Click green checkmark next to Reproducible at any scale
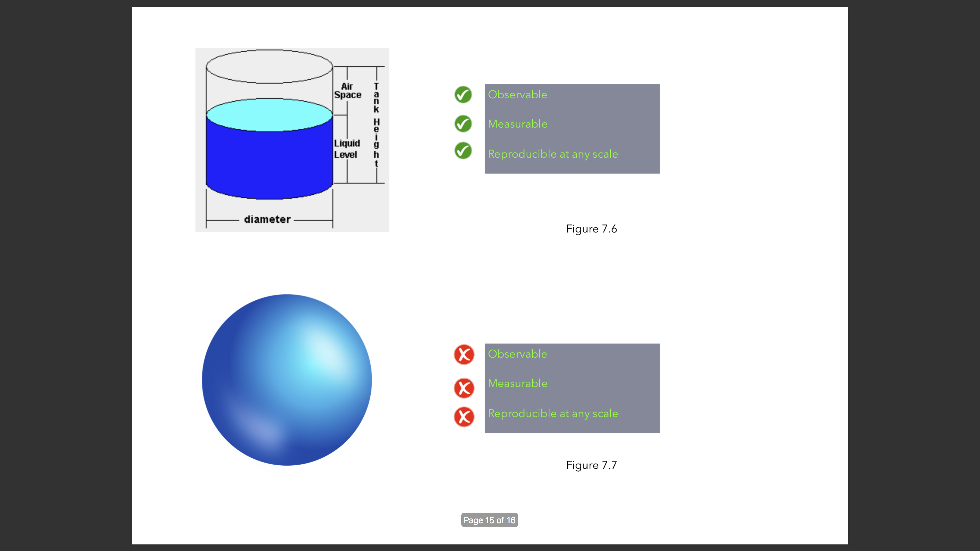Screen dimensions: 980x551 pyautogui.click(x=463, y=151)
